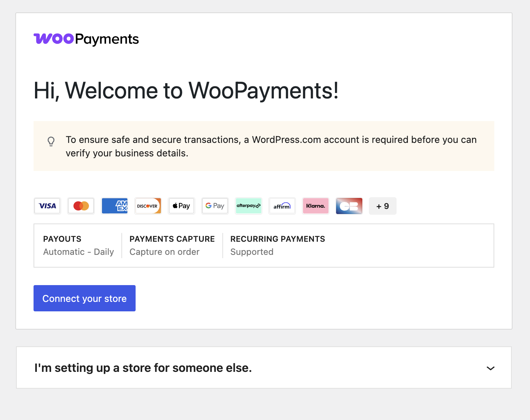Show the +9 additional payment methods

tap(383, 206)
